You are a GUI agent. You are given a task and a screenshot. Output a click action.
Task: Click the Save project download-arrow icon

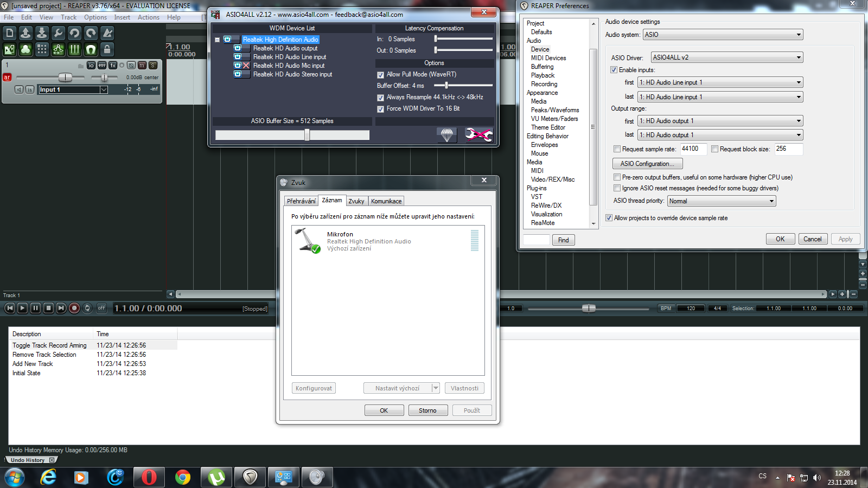[42, 33]
